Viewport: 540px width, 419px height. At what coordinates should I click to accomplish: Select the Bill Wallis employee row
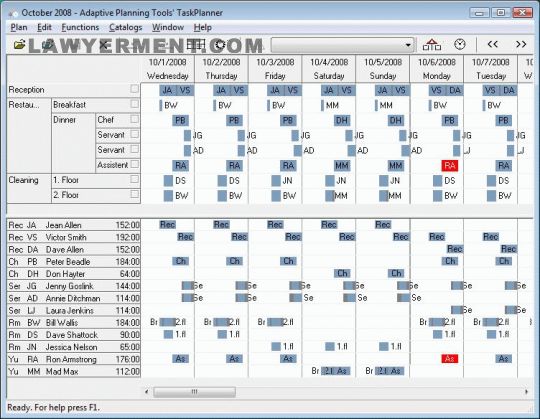coord(74,323)
